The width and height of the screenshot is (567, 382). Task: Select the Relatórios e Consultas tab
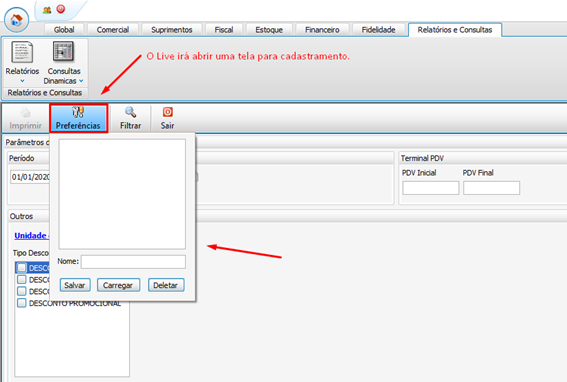point(455,30)
